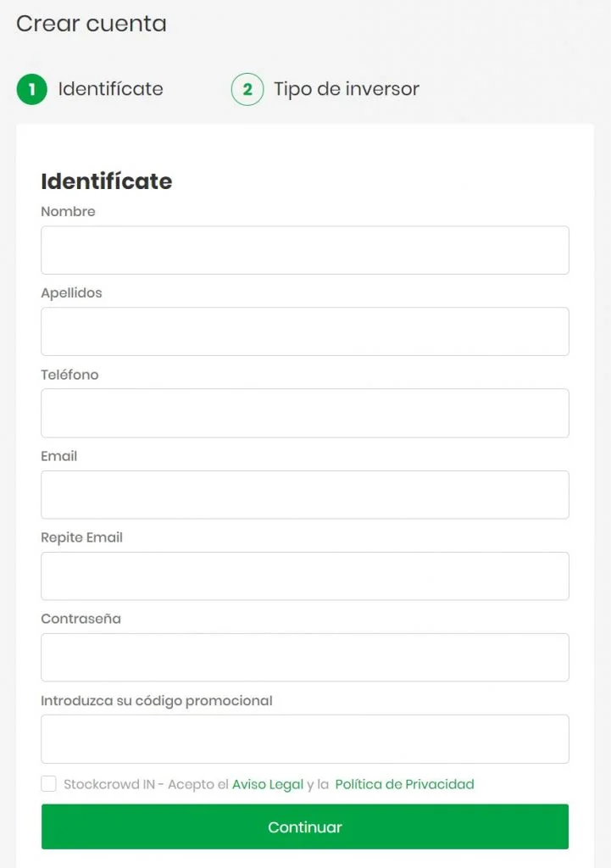Open the 'Aviso Legal' link
Viewport: 611px width, 868px height.
(268, 784)
